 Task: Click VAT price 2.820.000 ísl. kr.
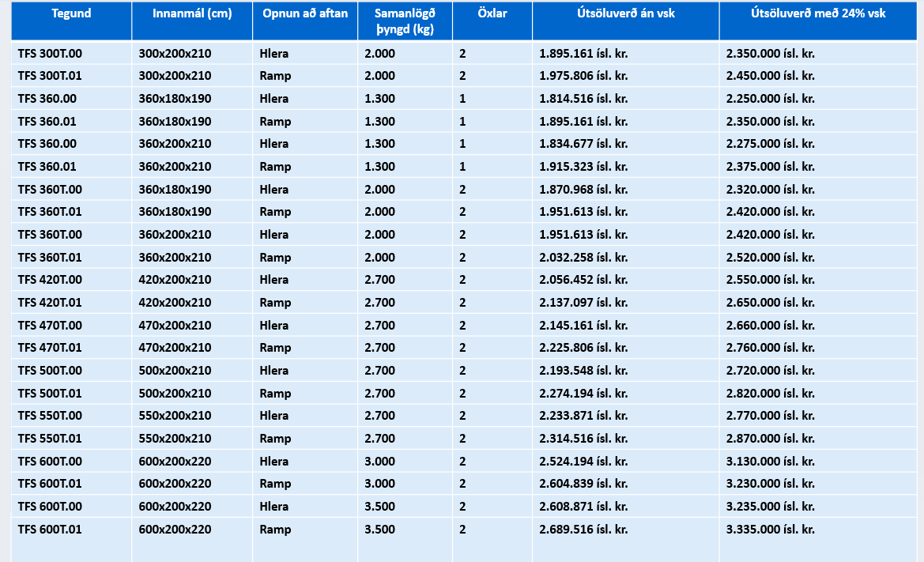[x=770, y=394]
